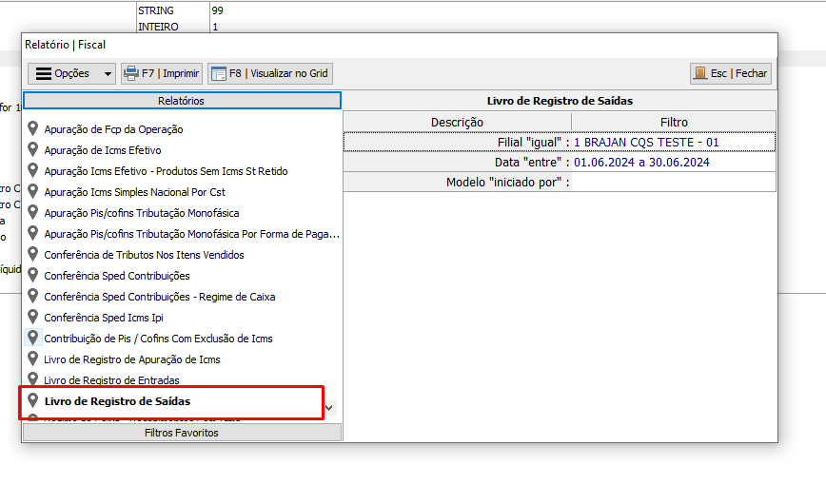
Task: Click pin icon next to Apuração de Icms Efetivo
Action: click(33, 150)
